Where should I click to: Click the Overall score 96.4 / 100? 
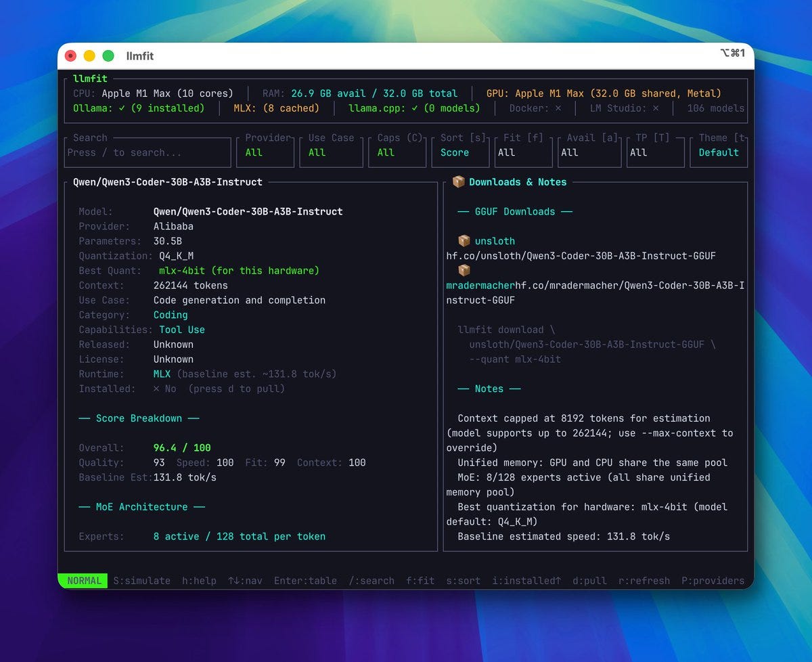coord(182,448)
